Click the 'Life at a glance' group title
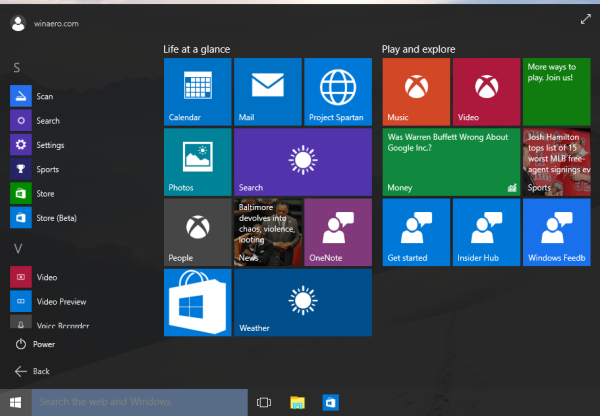 coord(197,49)
